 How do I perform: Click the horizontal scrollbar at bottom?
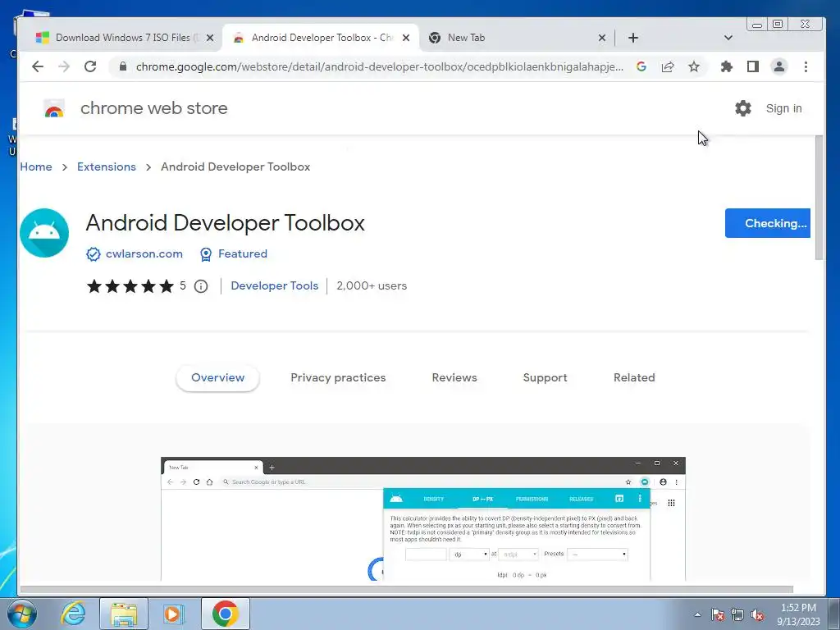tap(406, 589)
